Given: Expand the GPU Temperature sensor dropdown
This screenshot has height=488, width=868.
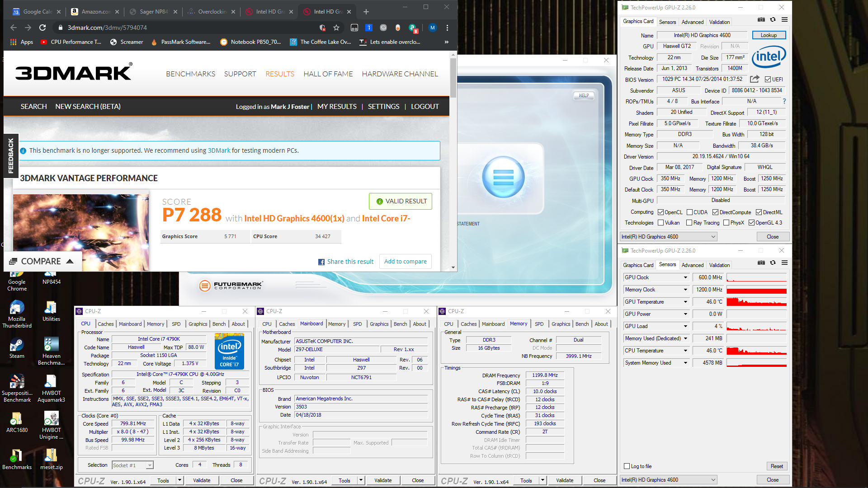Looking at the screenshot, I should (685, 302).
